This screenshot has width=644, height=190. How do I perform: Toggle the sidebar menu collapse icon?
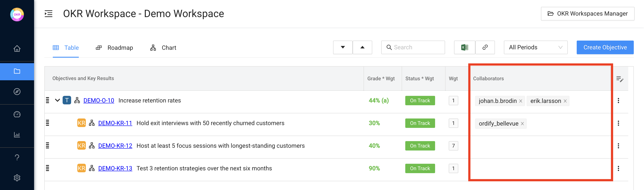(49, 14)
